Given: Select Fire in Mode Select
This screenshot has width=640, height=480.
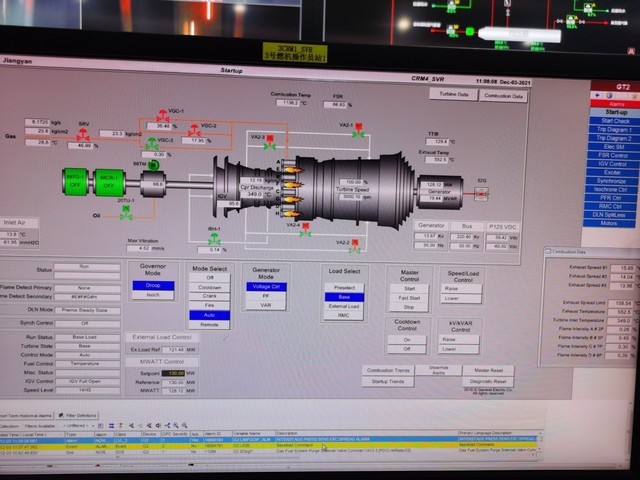Looking at the screenshot, I should click(x=209, y=306).
